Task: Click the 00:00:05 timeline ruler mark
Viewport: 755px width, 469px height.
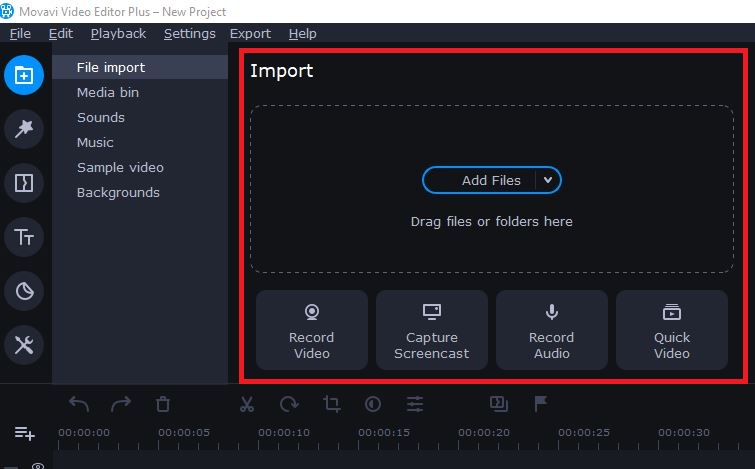Action: click(x=184, y=432)
